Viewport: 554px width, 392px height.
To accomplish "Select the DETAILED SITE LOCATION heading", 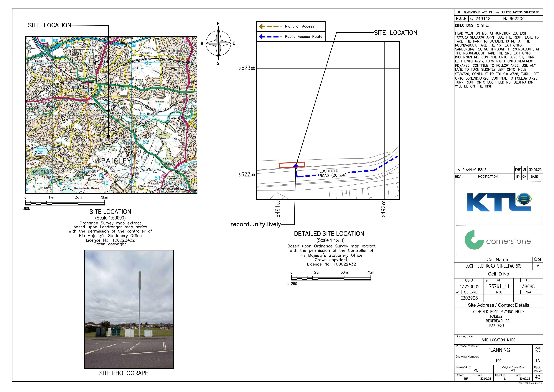I will [329, 234].
